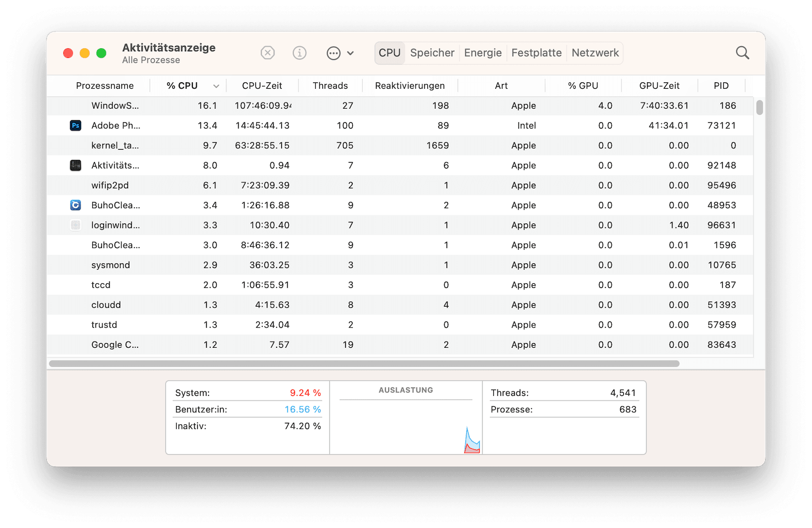
Task: Sort by the Art column header
Action: coord(501,86)
